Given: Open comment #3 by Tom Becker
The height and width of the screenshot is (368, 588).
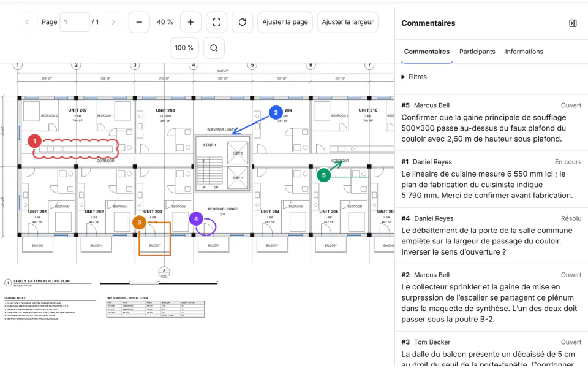Looking at the screenshot, I should coord(491,350).
